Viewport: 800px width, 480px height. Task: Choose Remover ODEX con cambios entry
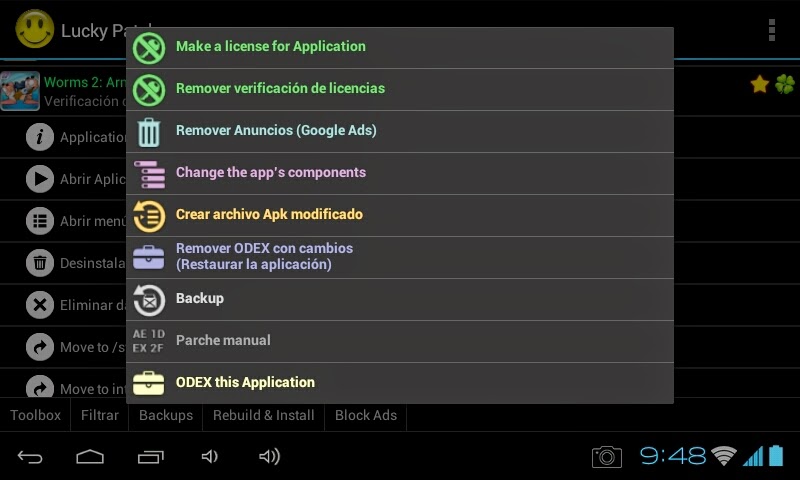pos(400,257)
